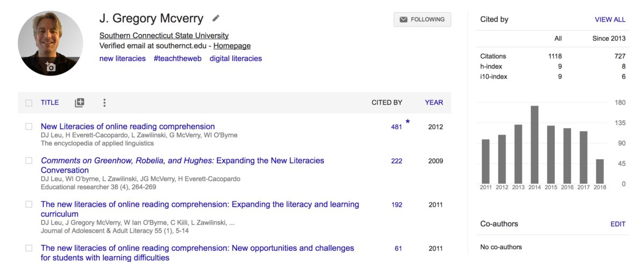Viewport: 644px width, 262px height.
Task: Sort articles by the CITED BY header
Action: pyautogui.click(x=387, y=102)
